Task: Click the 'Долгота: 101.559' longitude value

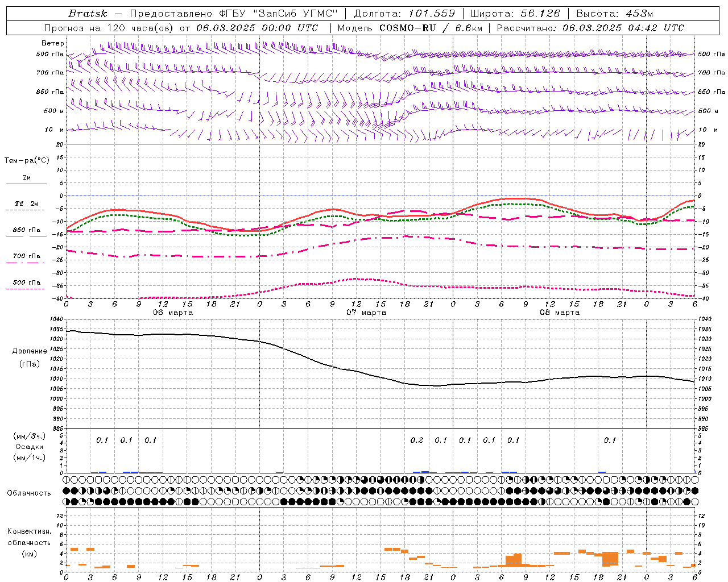Action: 404,14
